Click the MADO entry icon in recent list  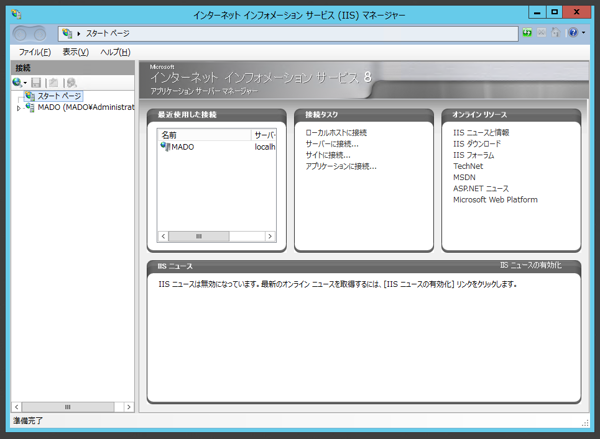coord(165,147)
